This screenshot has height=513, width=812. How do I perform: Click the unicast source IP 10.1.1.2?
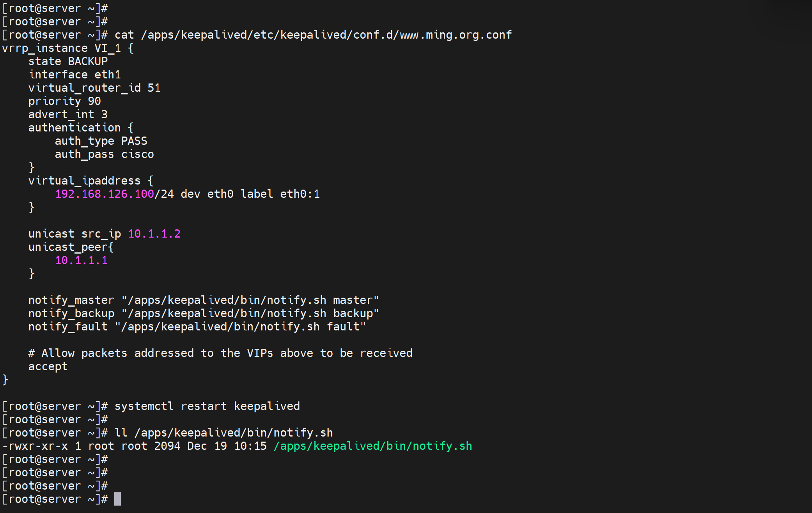(154, 234)
